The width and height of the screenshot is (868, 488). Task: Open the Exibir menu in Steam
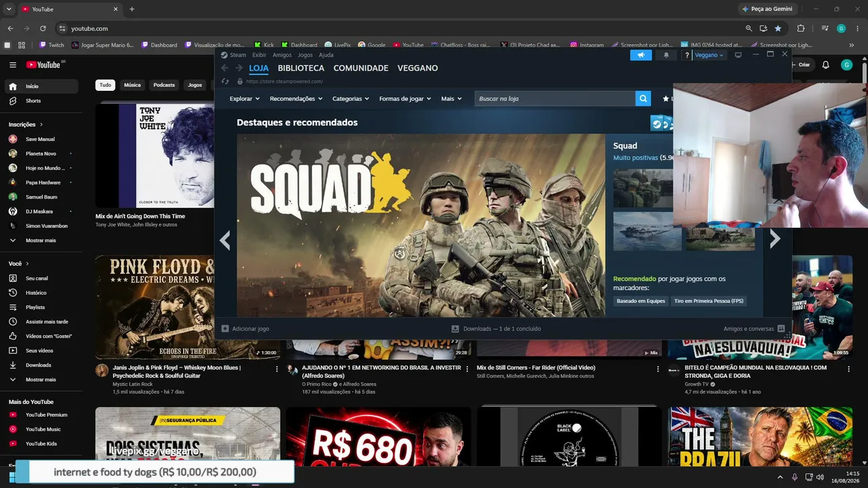click(259, 55)
